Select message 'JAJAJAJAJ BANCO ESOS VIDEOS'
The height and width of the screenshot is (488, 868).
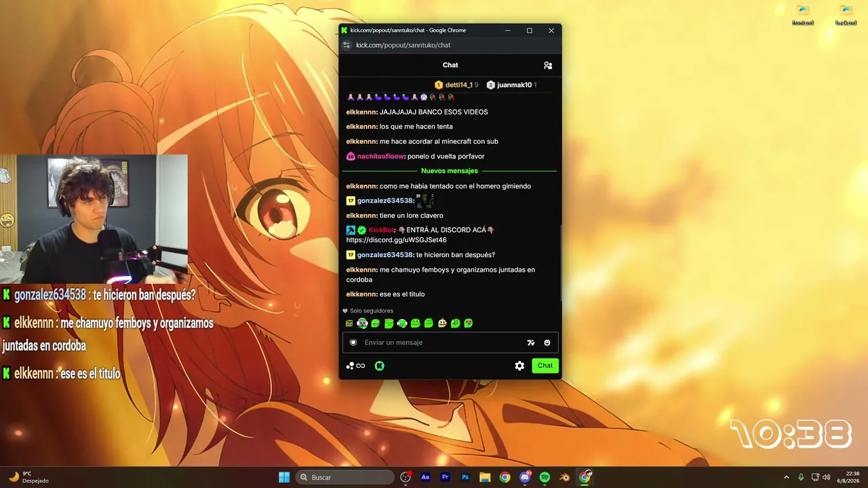click(434, 112)
